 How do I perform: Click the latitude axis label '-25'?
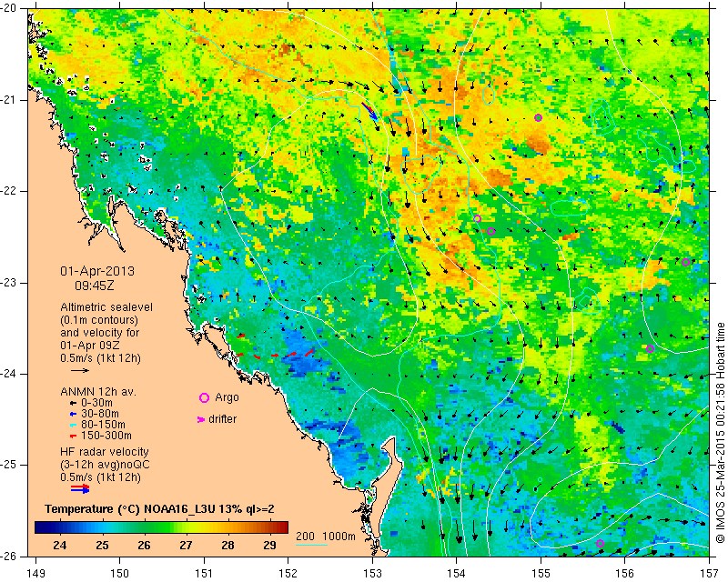9,465
